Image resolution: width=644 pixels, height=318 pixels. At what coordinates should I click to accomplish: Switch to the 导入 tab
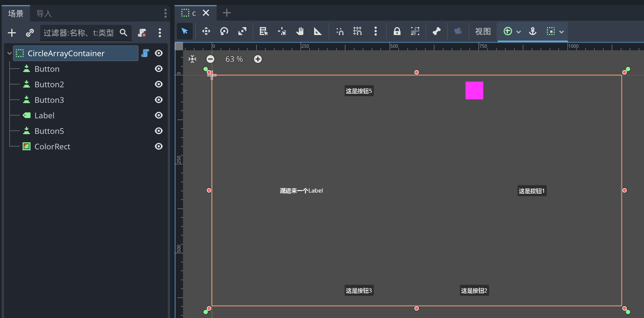[44, 14]
